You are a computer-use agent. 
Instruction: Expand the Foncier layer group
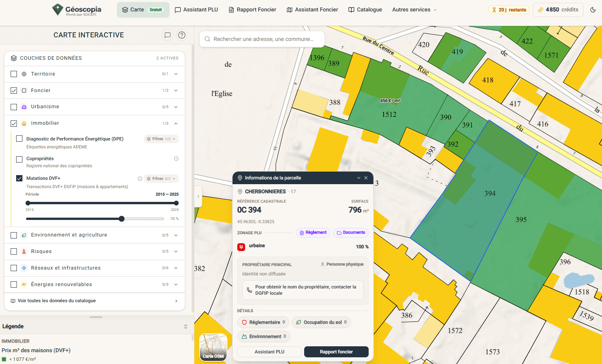pos(176,91)
